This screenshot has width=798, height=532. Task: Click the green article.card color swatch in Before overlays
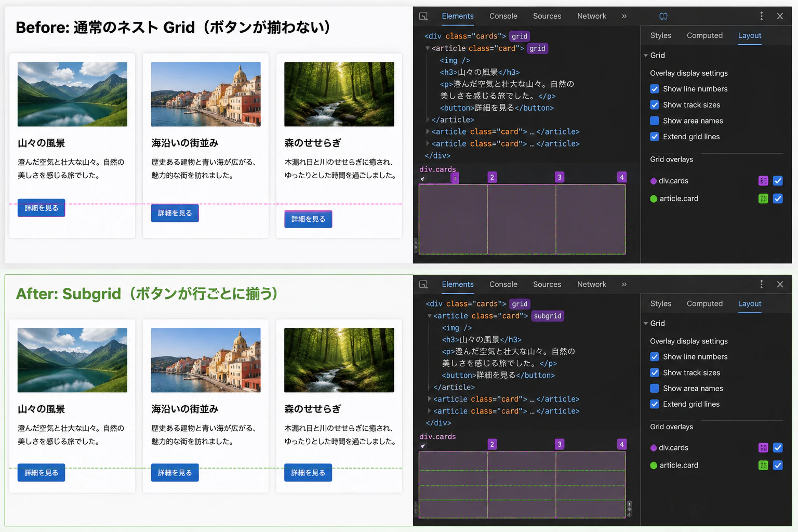pos(654,198)
